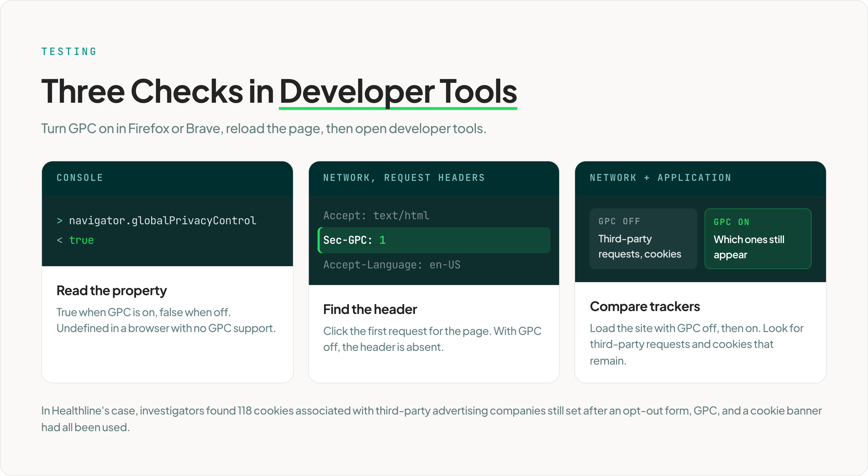Click the 'Three Checks in Developer Tools' heading

pyautogui.click(x=279, y=91)
